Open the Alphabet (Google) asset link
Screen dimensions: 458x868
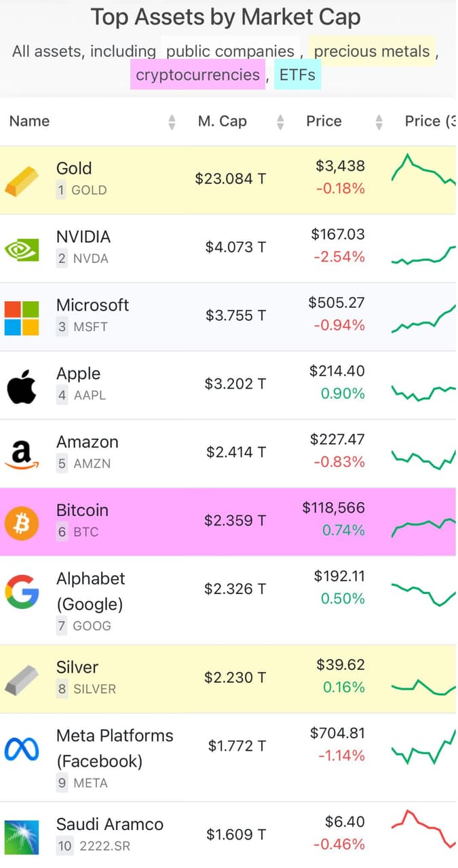[90, 591]
